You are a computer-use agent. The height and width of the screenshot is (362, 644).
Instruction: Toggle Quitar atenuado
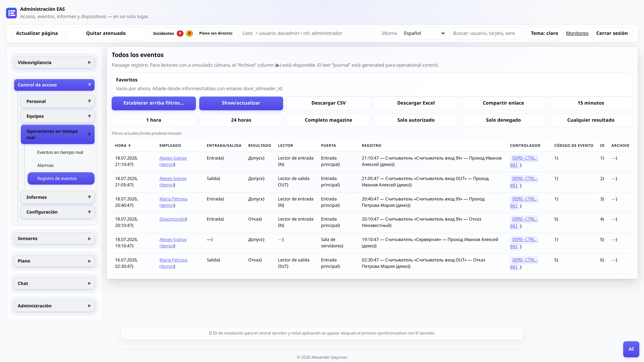pos(106,33)
